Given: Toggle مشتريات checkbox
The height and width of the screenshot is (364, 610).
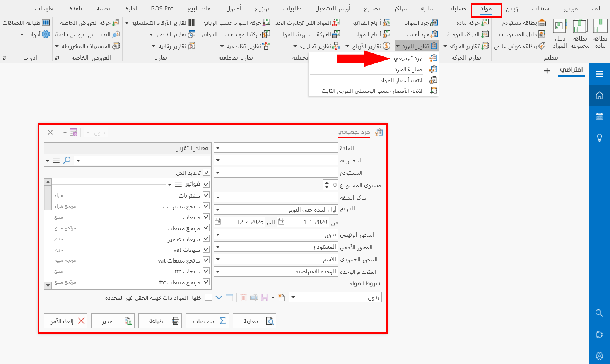Looking at the screenshot, I should tap(207, 195).
